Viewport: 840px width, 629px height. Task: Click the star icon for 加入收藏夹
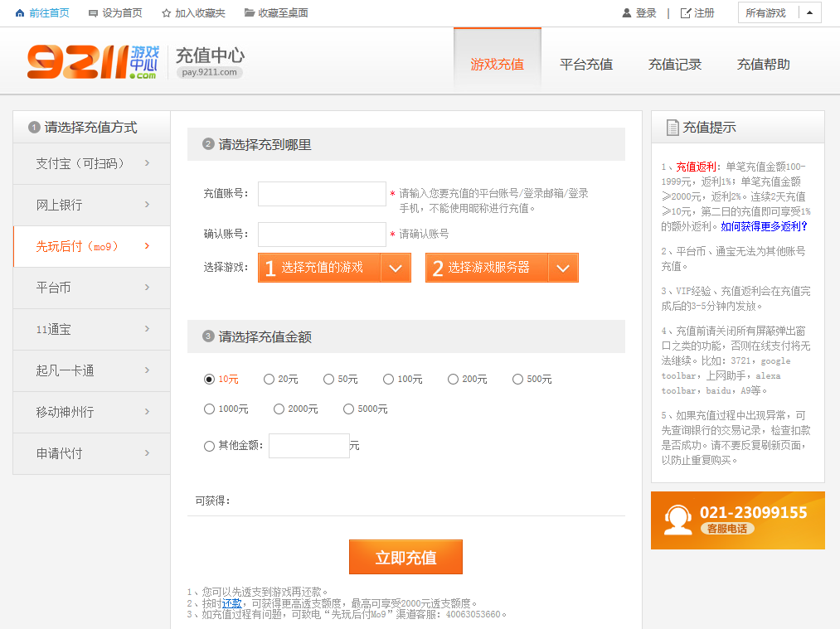(x=166, y=13)
